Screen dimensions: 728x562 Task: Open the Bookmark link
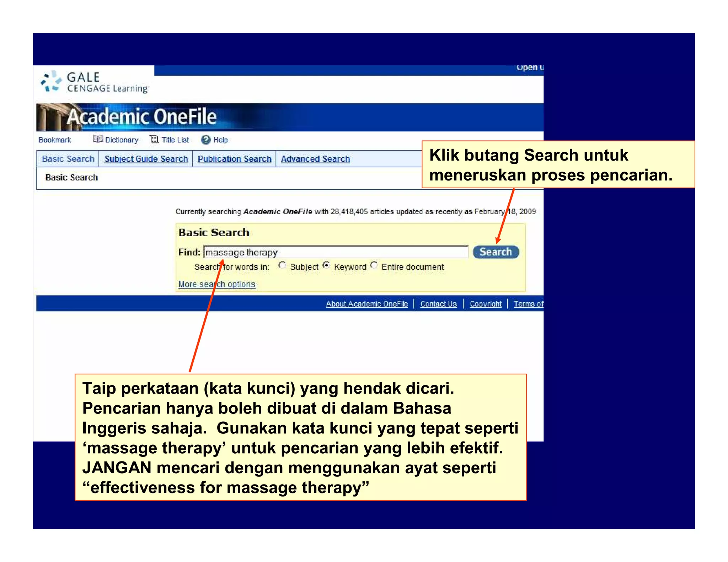point(55,140)
